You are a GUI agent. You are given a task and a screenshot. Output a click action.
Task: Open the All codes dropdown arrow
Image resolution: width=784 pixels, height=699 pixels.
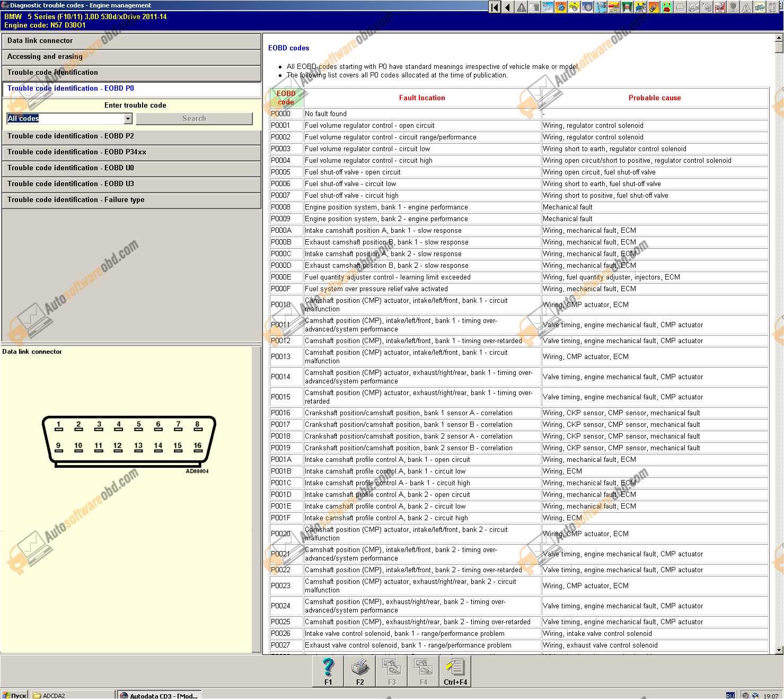pyautogui.click(x=128, y=119)
